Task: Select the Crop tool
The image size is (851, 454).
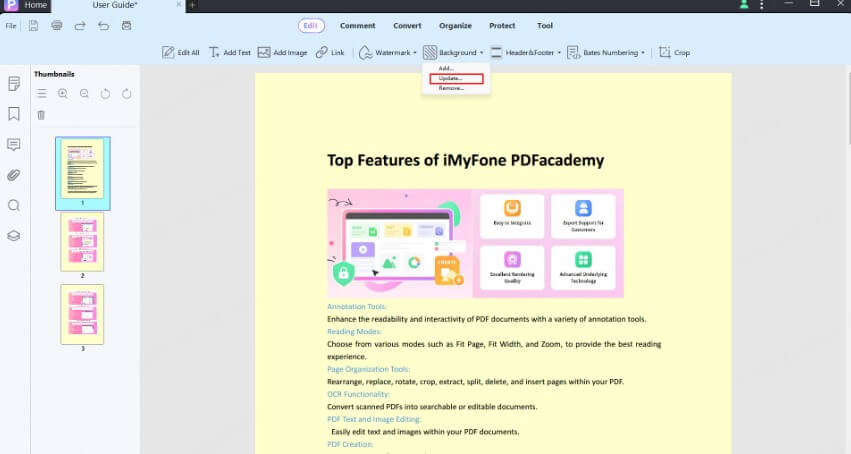Action: coord(674,53)
